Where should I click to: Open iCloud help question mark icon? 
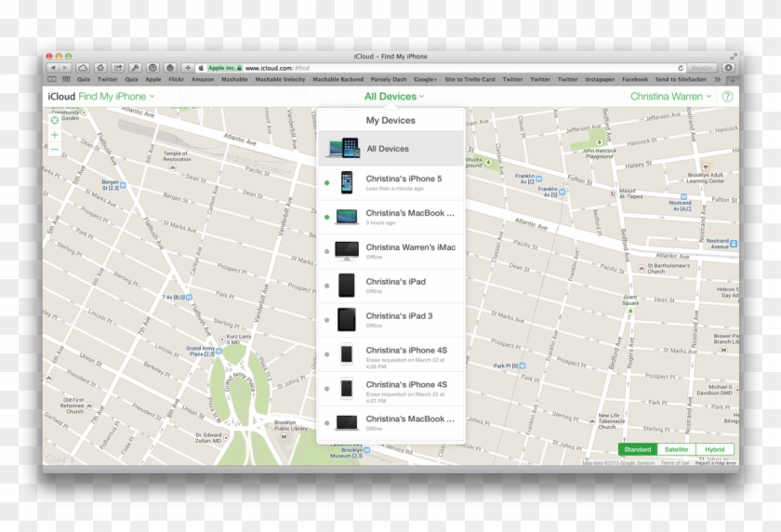pyautogui.click(x=727, y=97)
